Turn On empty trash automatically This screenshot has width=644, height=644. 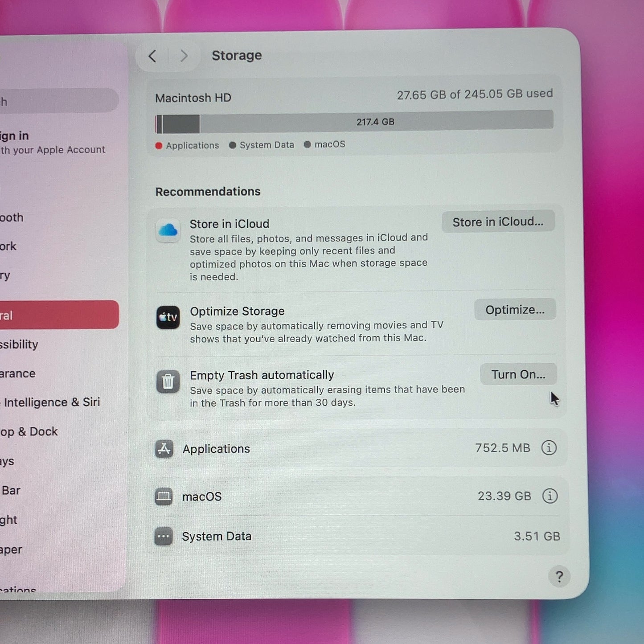[x=518, y=374]
